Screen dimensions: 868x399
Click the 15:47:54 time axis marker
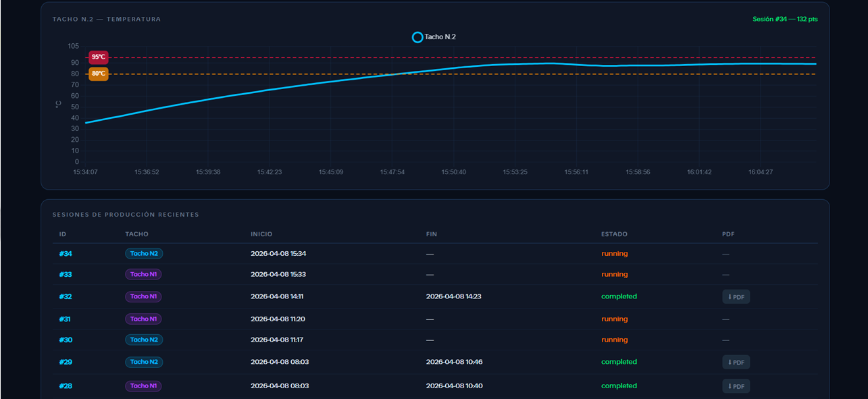(392, 172)
